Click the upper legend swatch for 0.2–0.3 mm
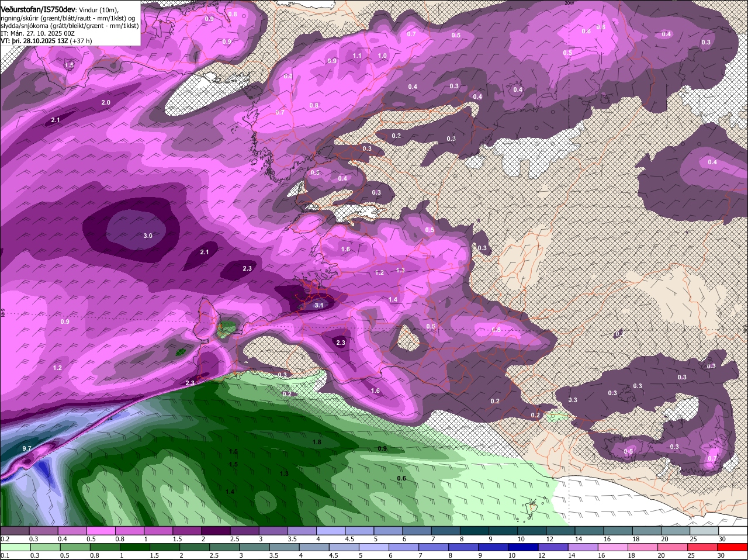Image resolution: width=748 pixels, height=560 pixels. (15, 531)
